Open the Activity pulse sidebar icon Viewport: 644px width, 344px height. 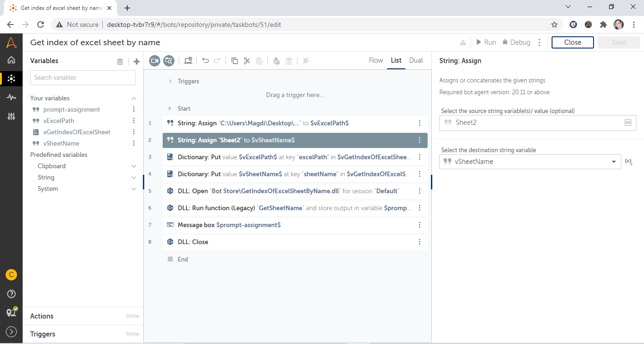11,97
